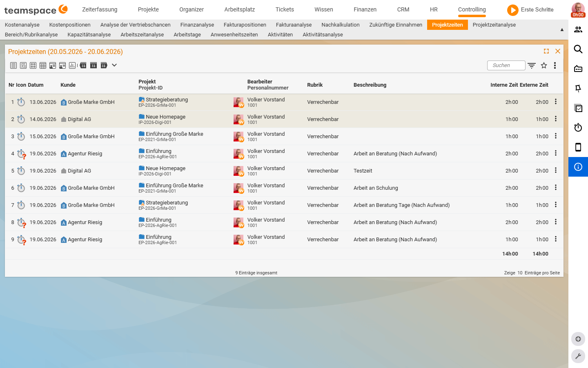
Task: Open the filter options icon
Action: pyautogui.click(x=532, y=65)
